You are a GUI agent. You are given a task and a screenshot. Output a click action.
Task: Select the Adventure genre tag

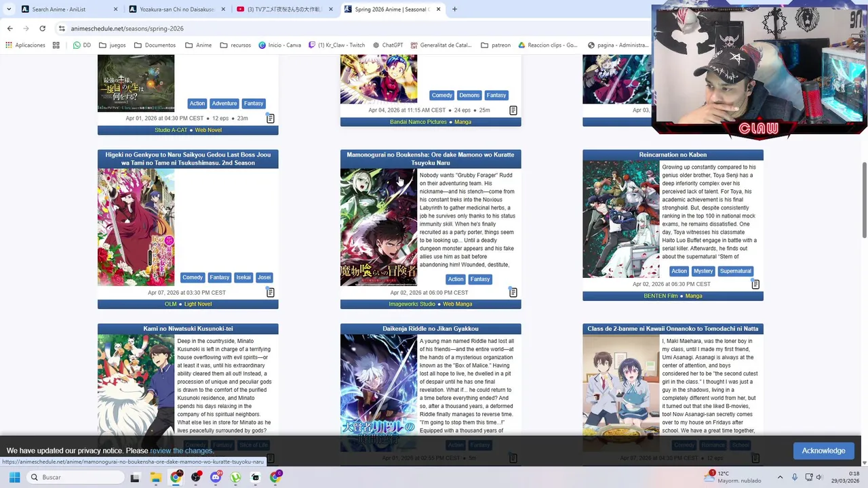(x=224, y=104)
